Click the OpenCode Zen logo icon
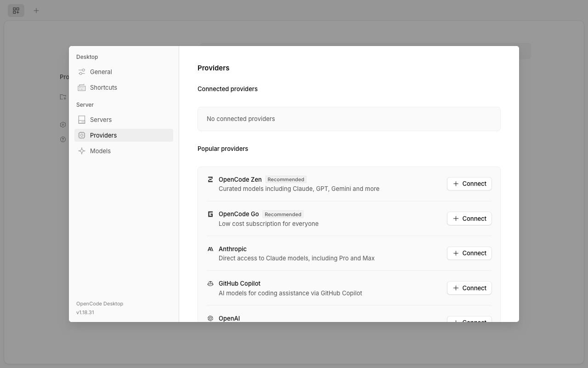 (210, 179)
